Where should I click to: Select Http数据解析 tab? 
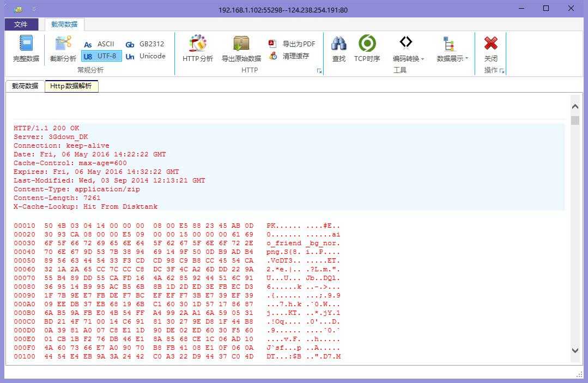71,86
